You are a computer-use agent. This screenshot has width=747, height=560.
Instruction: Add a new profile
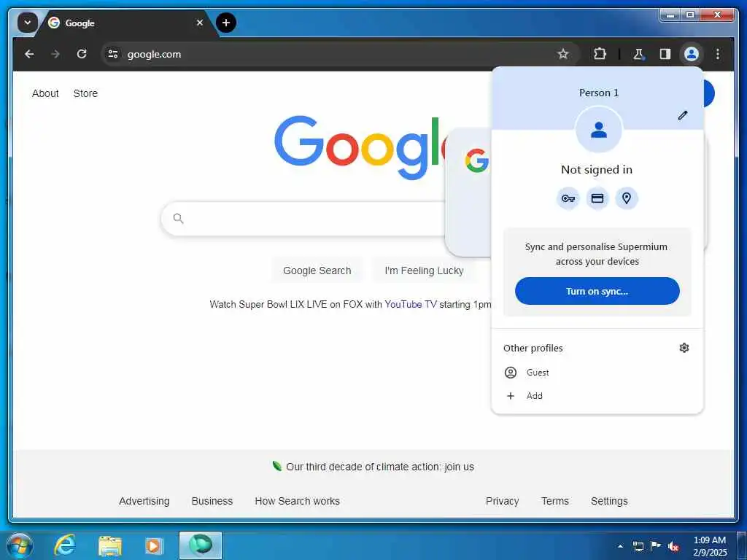(597, 396)
